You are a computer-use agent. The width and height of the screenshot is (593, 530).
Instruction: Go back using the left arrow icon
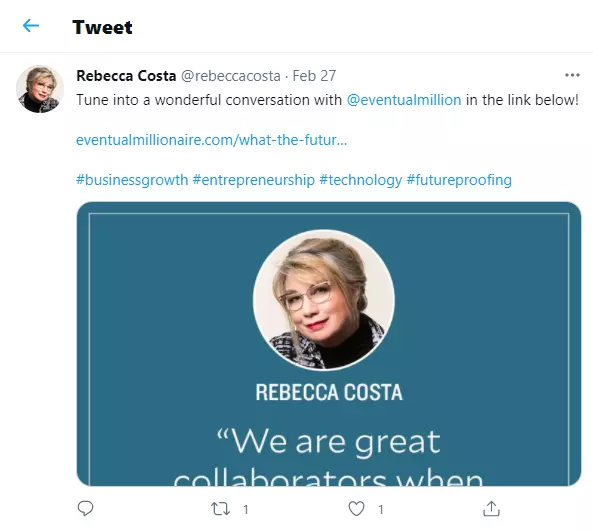[x=31, y=26]
